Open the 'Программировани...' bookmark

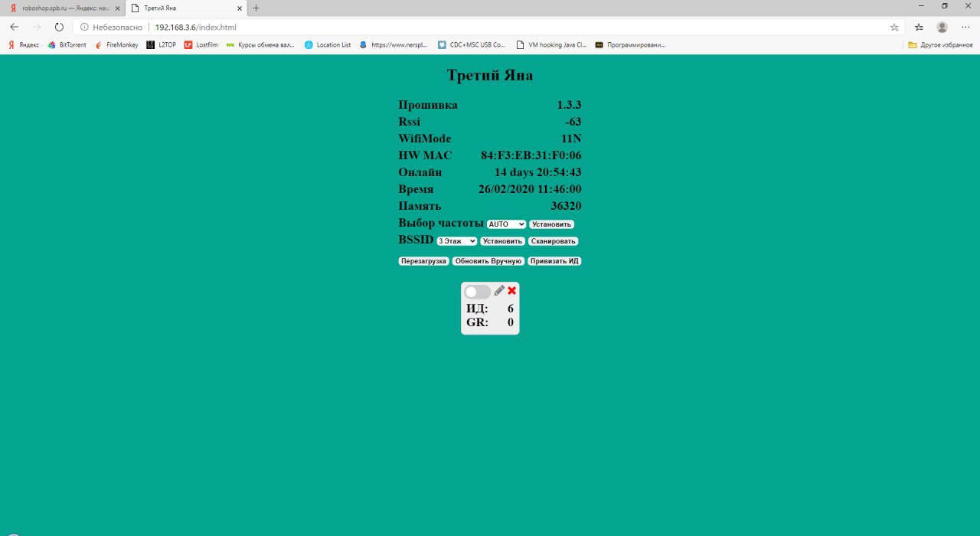[x=630, y=44]
